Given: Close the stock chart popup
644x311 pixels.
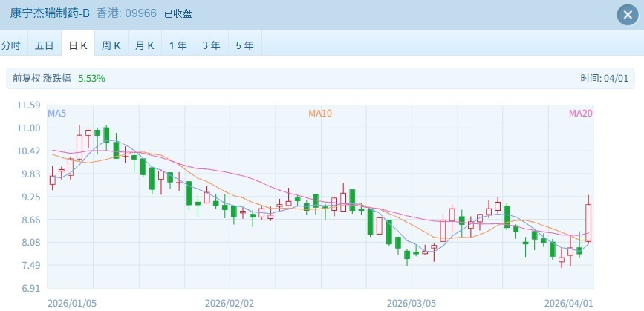Looking at the screenshot, I should [627, 13].
